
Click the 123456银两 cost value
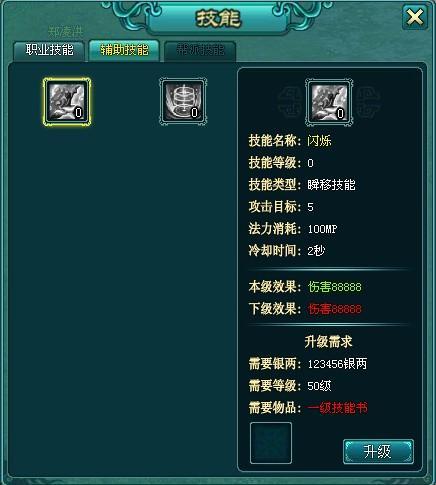[337, 364]
